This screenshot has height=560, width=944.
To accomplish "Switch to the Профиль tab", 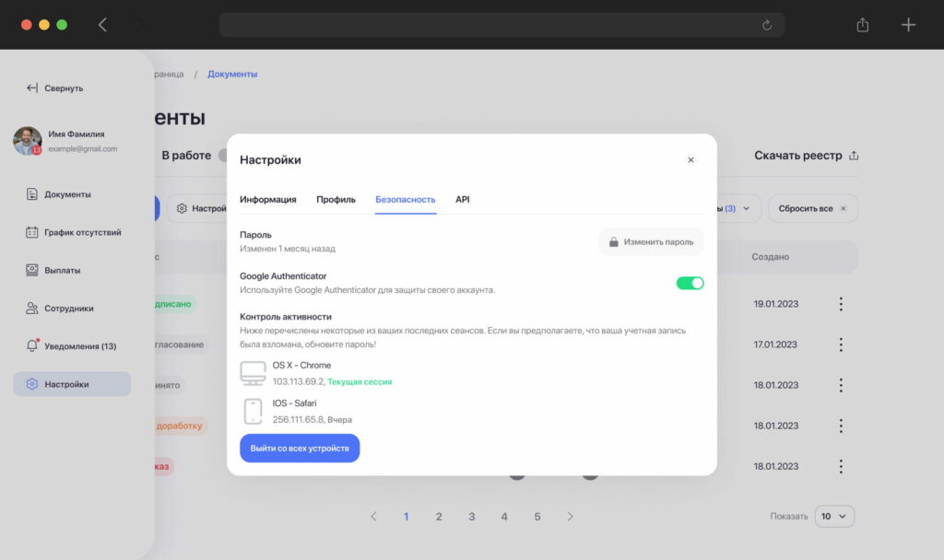I will (x=336, y=199).
